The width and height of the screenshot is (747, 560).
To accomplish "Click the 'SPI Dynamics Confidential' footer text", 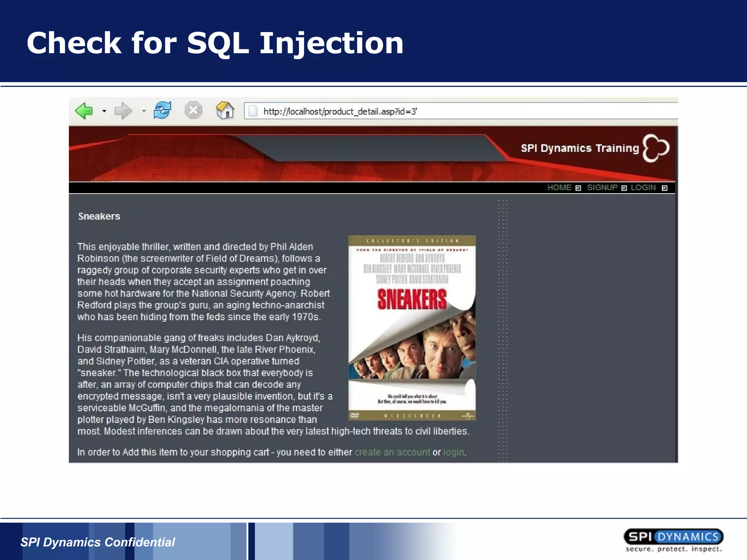I will click(x=98, y=542).
